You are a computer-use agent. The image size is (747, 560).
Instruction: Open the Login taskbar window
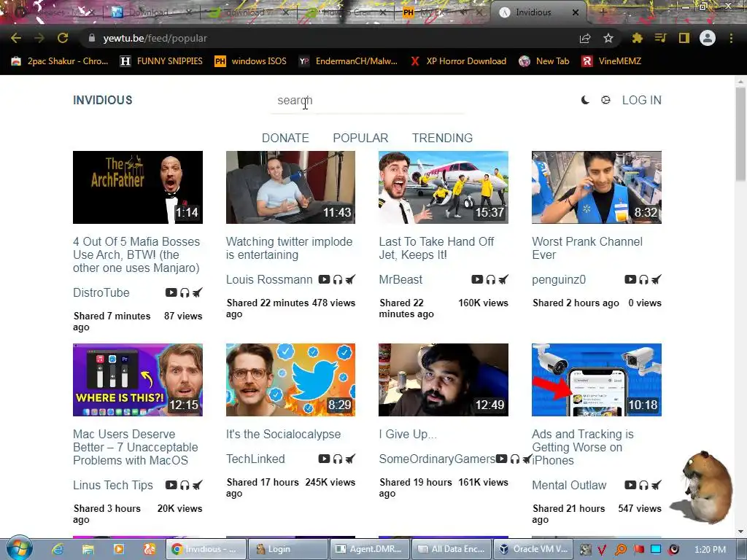point(287,549)
